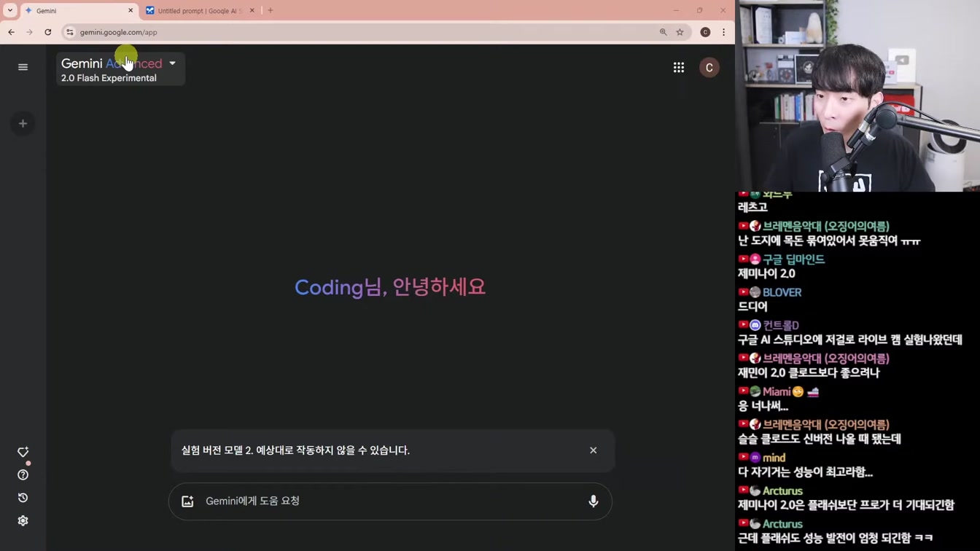Image resolution: width=980 pixels, height=551 pixels.
Task: Open the settings gear icon
Action: click(23, 520)
